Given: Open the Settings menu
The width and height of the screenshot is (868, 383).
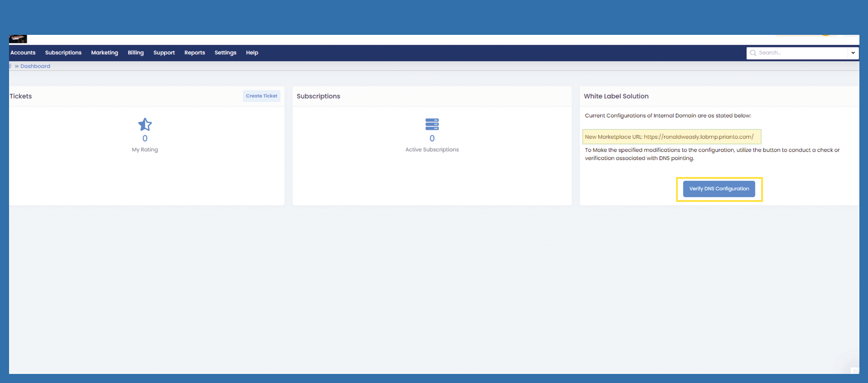Looking at the screenshot, I should click(225, 53).
